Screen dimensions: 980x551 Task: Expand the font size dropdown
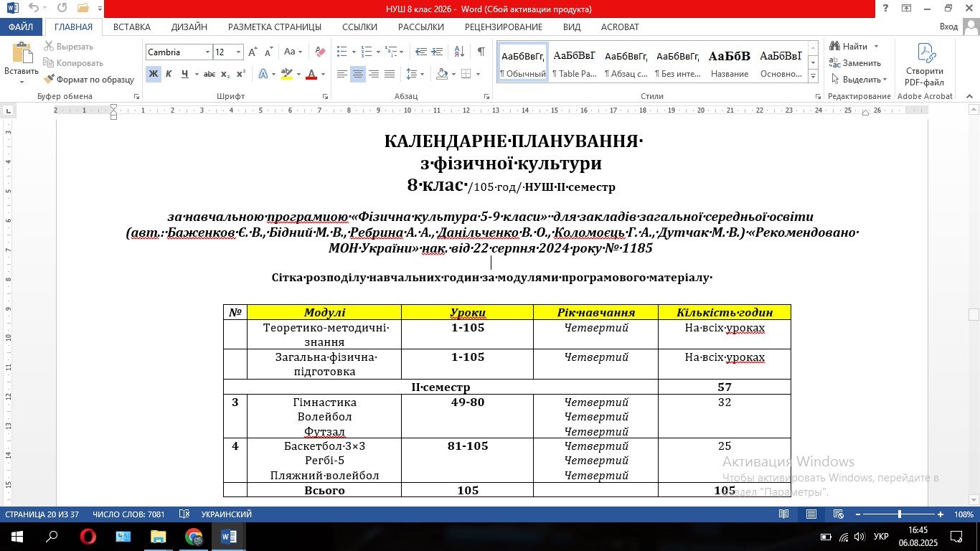[238, 52]
